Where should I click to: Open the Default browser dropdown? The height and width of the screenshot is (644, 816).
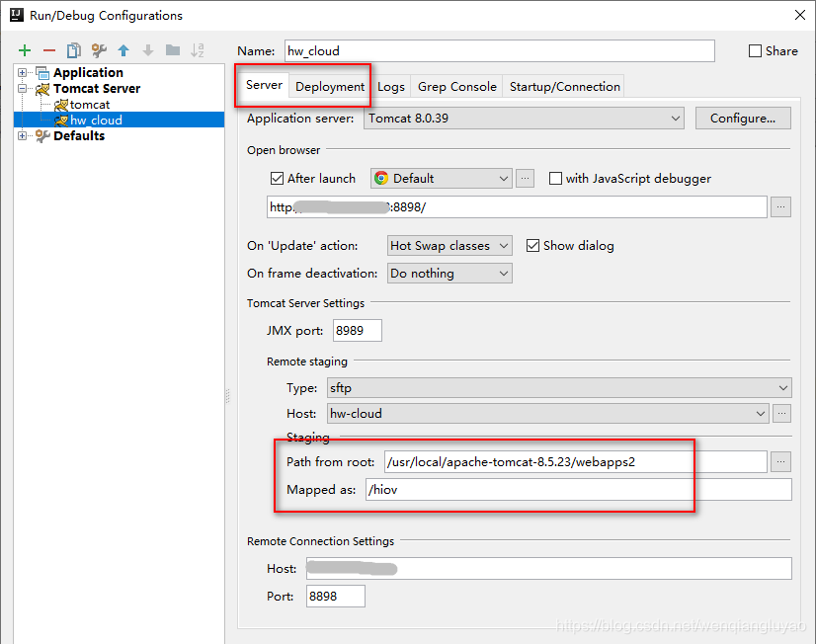pos(442,179)
